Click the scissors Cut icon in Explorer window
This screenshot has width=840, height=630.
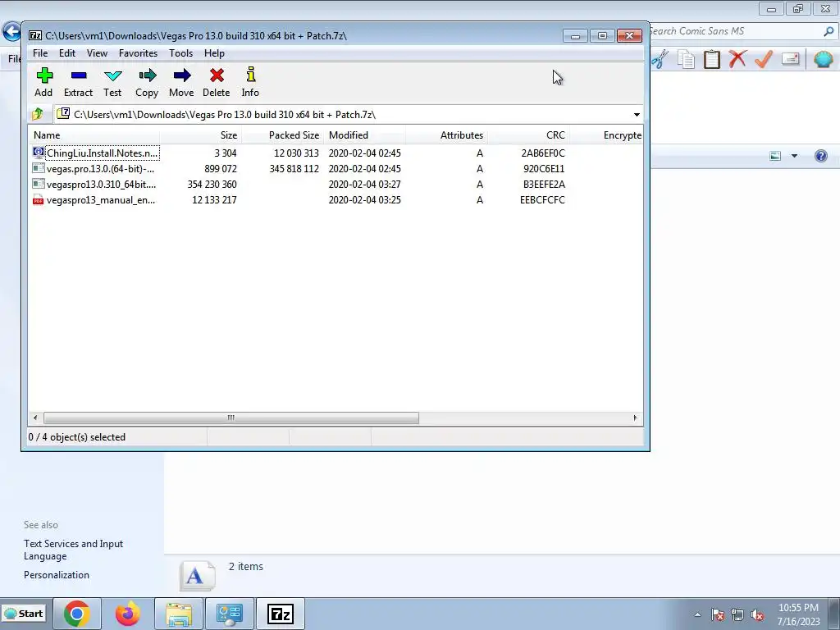660,59
